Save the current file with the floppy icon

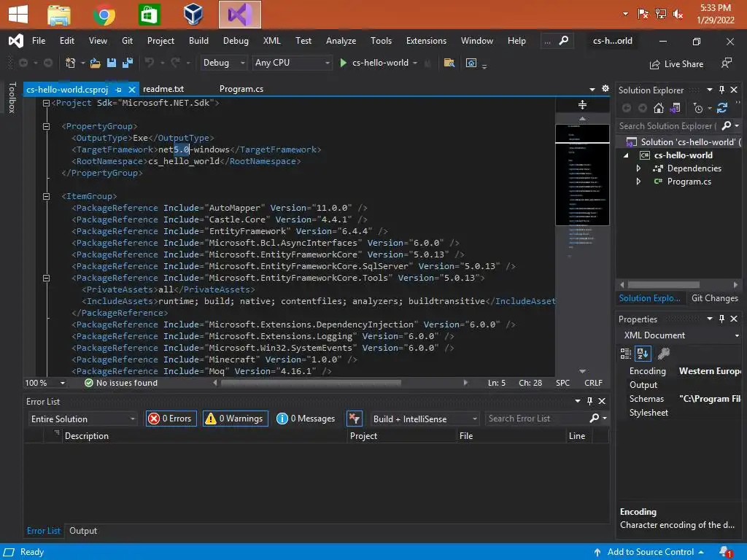[112, 63]
